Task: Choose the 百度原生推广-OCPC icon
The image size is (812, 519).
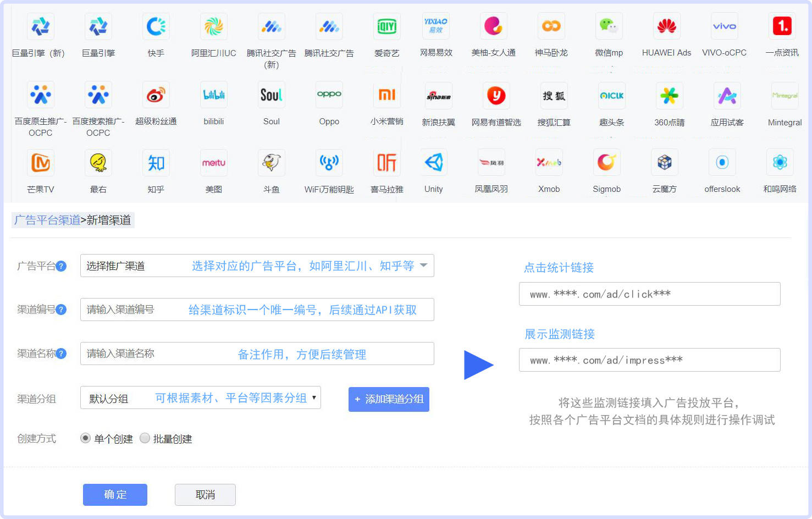Action: coord(41,95)
